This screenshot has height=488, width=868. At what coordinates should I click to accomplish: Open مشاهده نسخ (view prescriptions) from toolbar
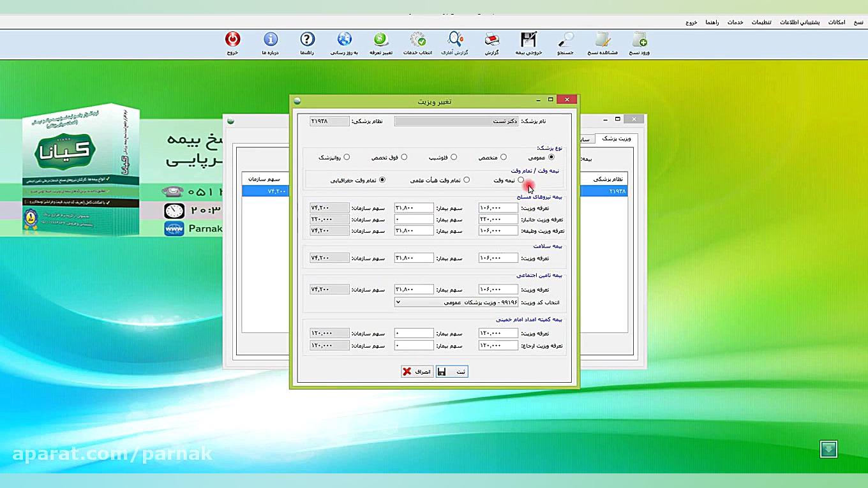[x=602, y=41]
